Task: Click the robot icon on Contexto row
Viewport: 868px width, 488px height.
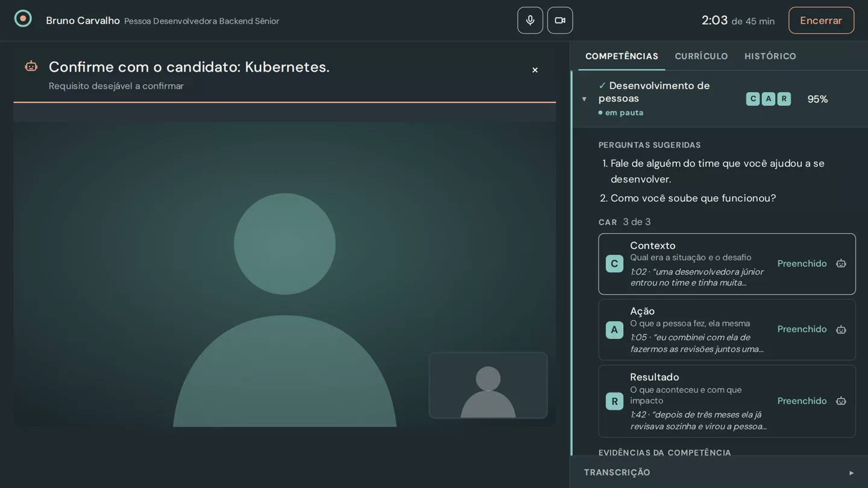Action: (x=841, y=264)
